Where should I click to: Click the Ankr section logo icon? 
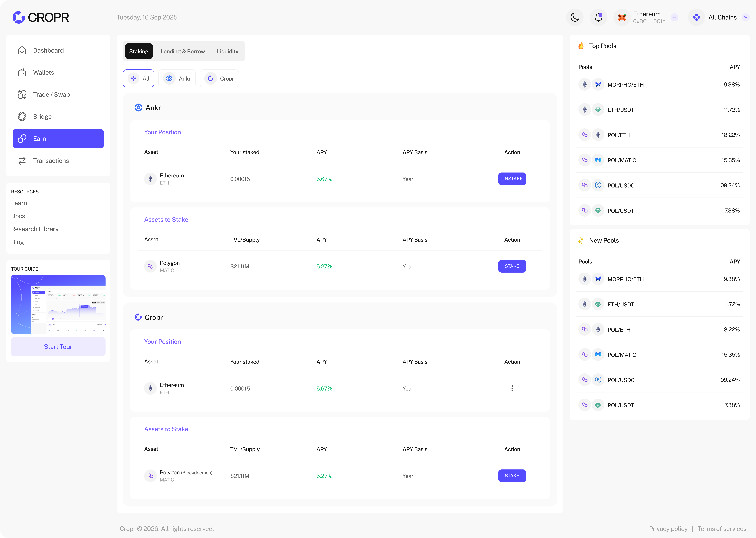point(138,108)
